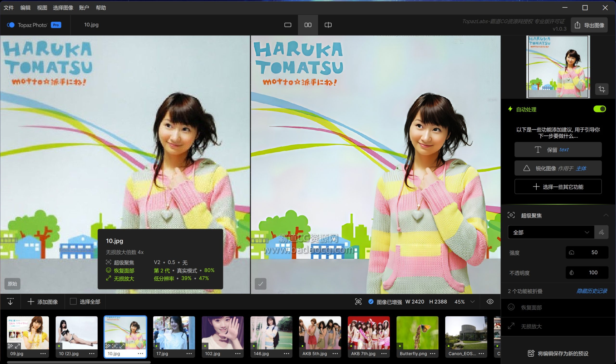Click the crop tool icon
The width and height of the screenshot is (616, 364).
(x=602, y=89)
